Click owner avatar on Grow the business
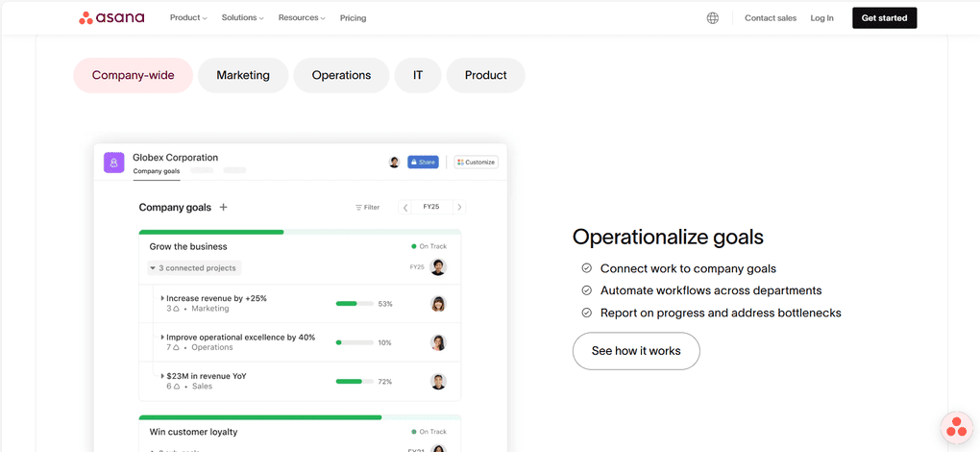The height and width of the screenshot is (452, 980). (438, 267)
